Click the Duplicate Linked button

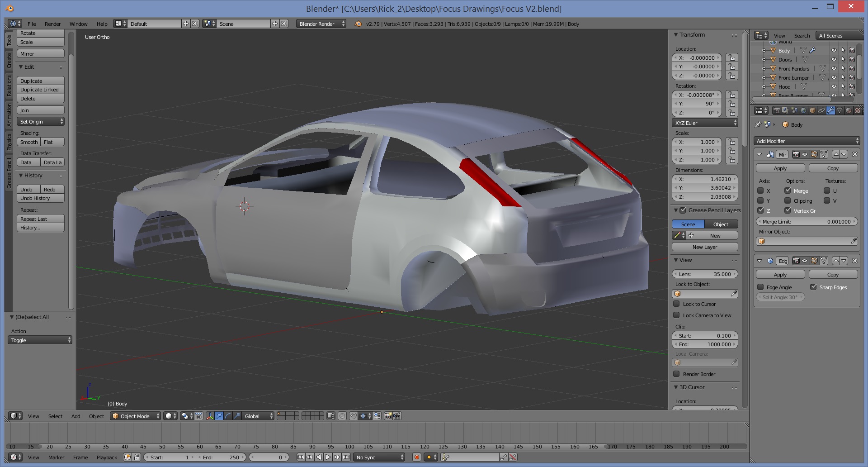coord(41,90)
